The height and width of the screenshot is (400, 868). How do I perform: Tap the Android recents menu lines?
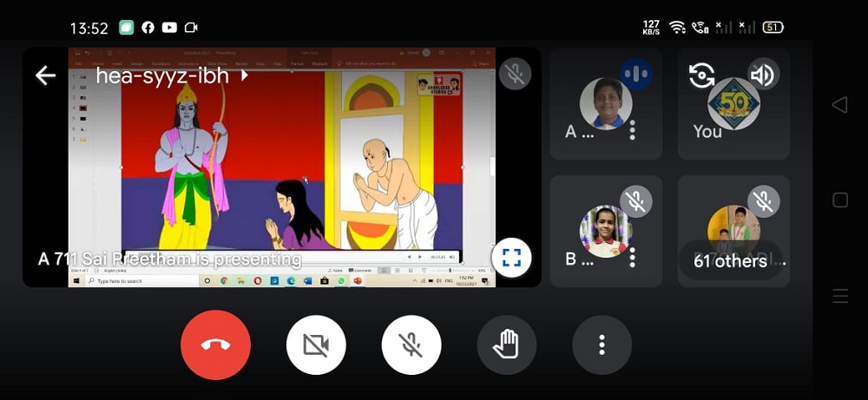point(839,297)
